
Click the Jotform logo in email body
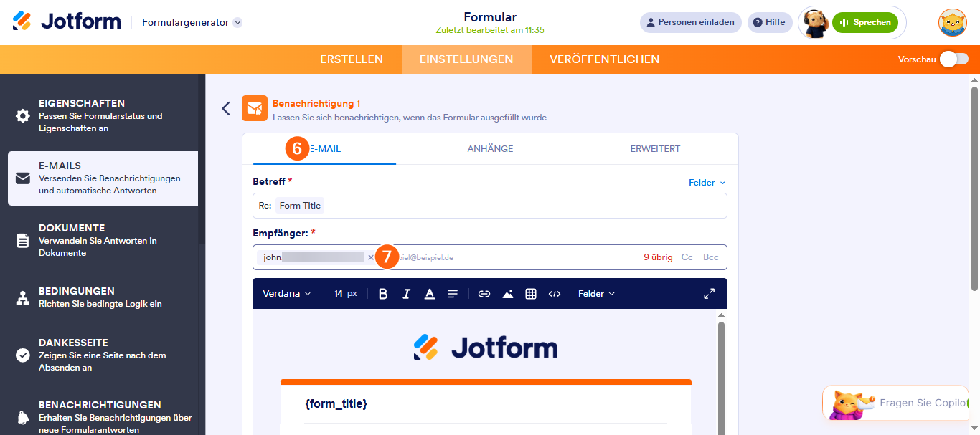pyautogui.click(x=486, y=348)
